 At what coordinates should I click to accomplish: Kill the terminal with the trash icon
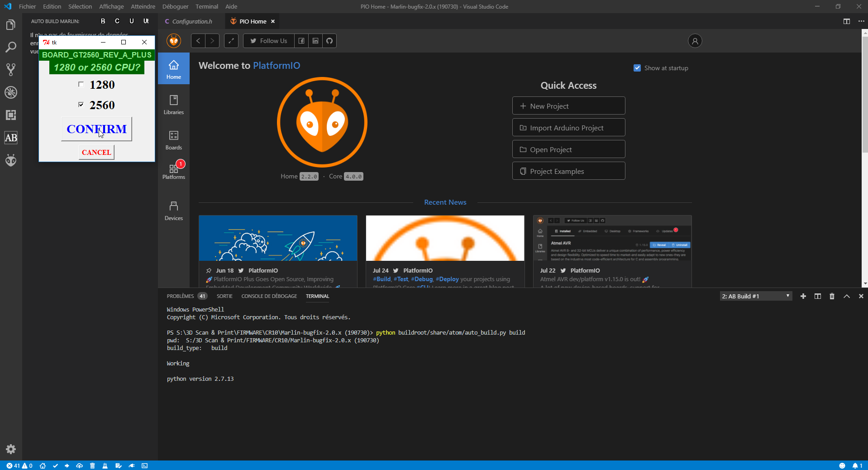click(x=832, y=296)
